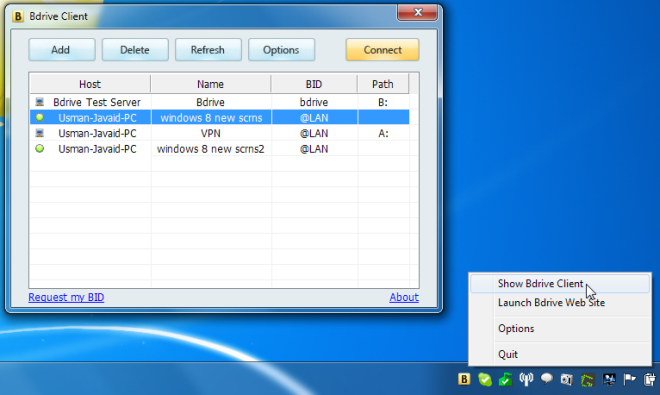Viewport: 660px width, 395px height.
Task: Select the 'windows 8 new scrns' name cell
Action: [x=211, y=117]
